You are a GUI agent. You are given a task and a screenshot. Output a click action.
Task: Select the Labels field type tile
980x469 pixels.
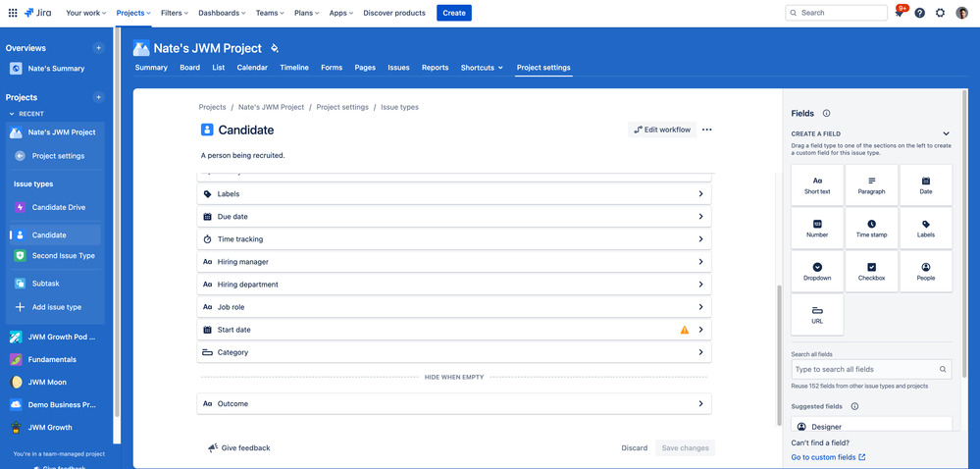(926, 229)
